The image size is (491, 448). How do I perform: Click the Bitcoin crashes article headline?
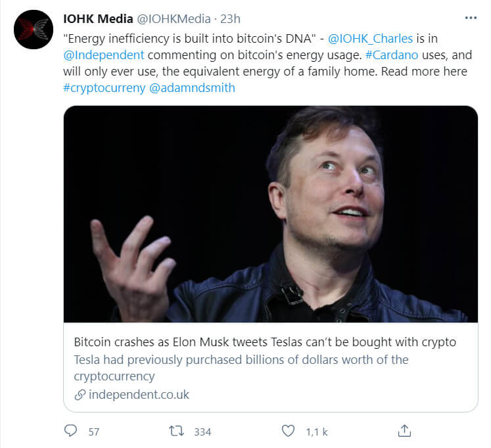265,342
